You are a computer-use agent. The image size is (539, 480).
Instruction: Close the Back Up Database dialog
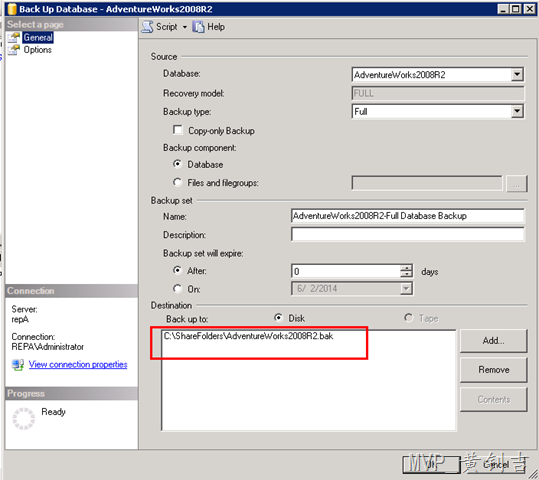coord(529,9)
